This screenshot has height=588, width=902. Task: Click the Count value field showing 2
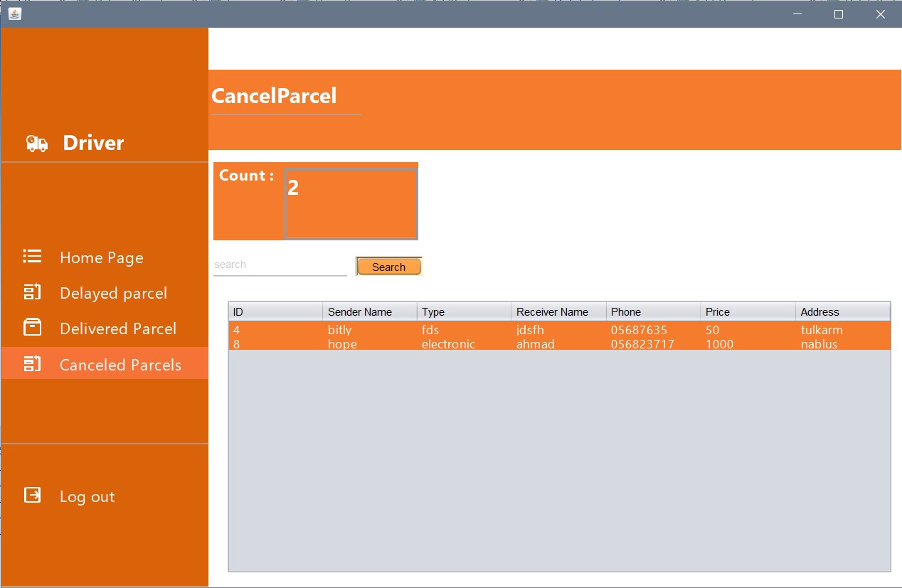(351, 204)
